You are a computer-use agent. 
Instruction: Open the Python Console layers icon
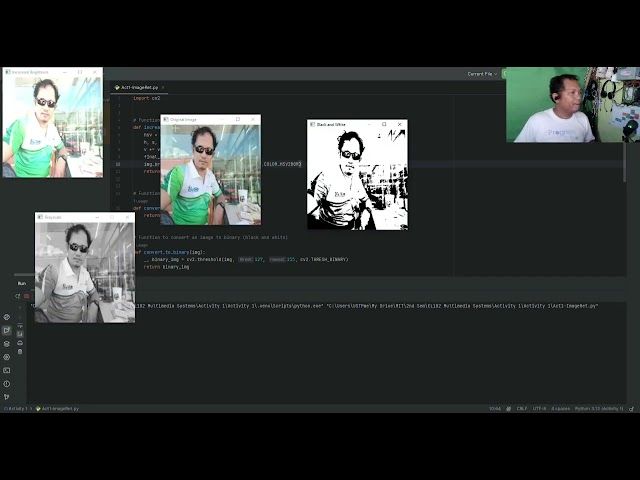point(7,344)
